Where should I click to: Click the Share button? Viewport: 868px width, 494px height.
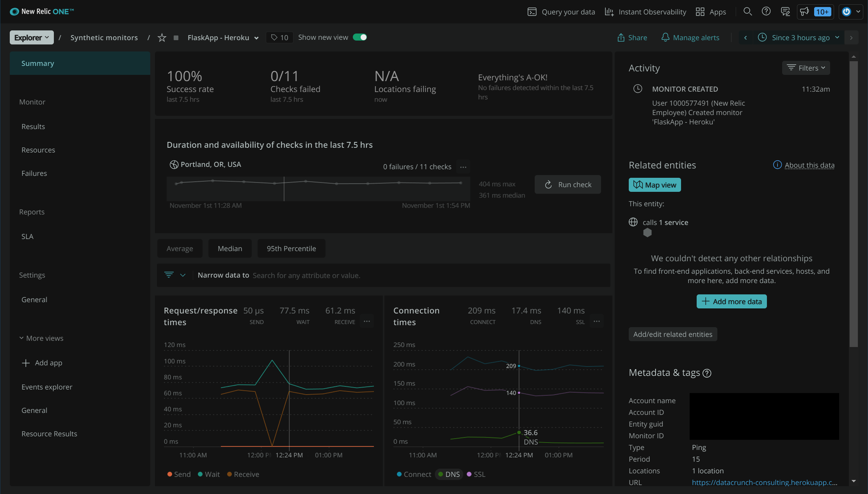(632, 37)
